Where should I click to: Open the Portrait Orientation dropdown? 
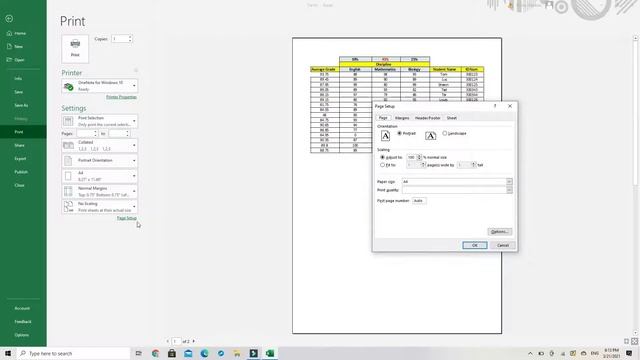[100, 160]
